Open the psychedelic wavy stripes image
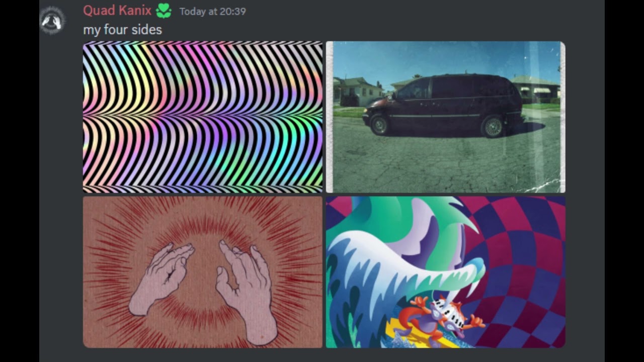Screen dimensions: 644x362 [x=203, y=117]
